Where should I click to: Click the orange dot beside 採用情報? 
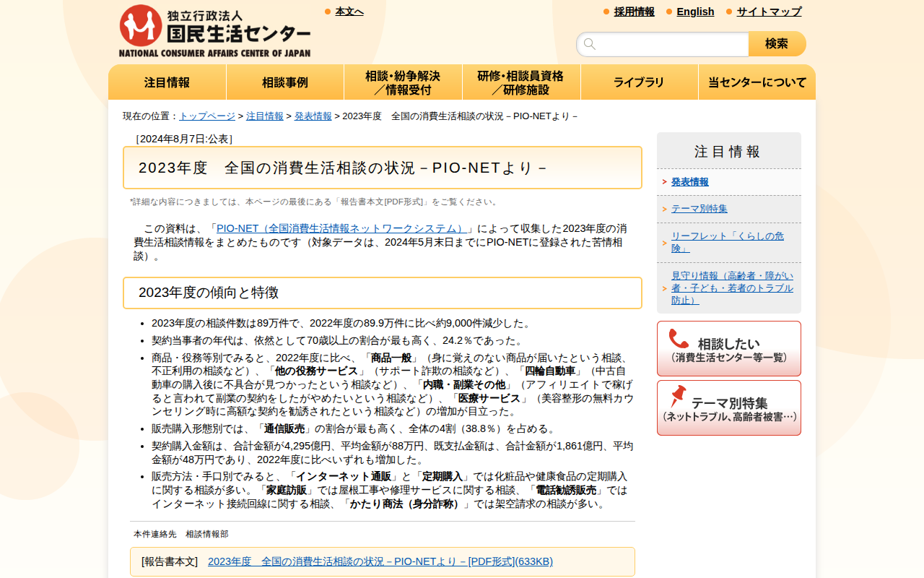606,12
